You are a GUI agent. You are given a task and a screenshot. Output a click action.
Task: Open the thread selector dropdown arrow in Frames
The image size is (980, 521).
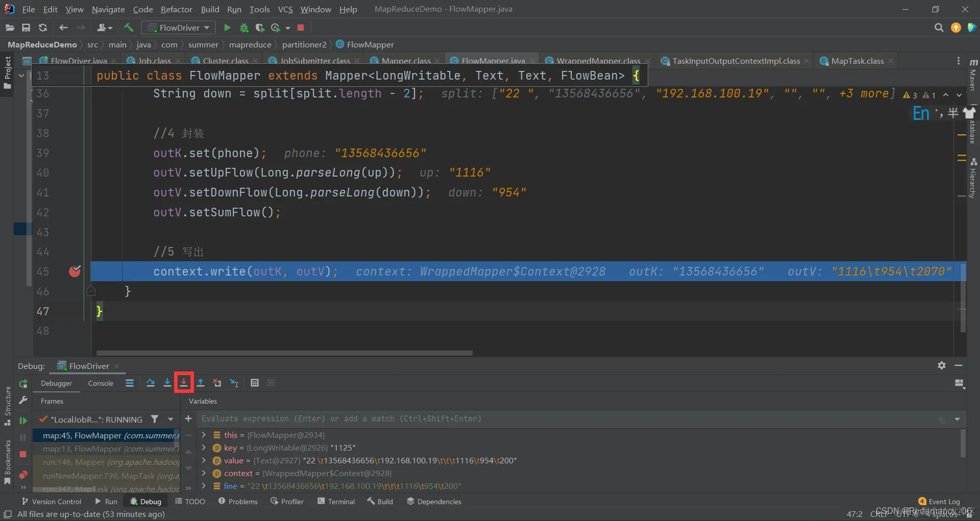coord(170,419)
